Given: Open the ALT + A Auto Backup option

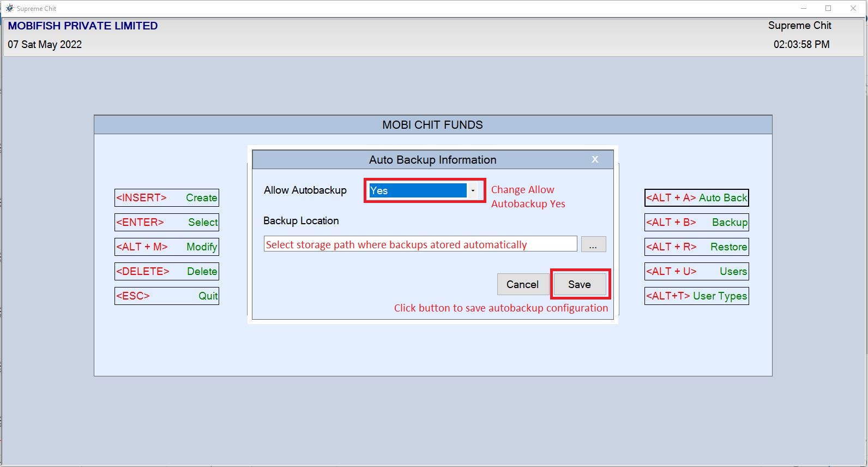Looking at the screenshot, I should (x=696, y=197).
